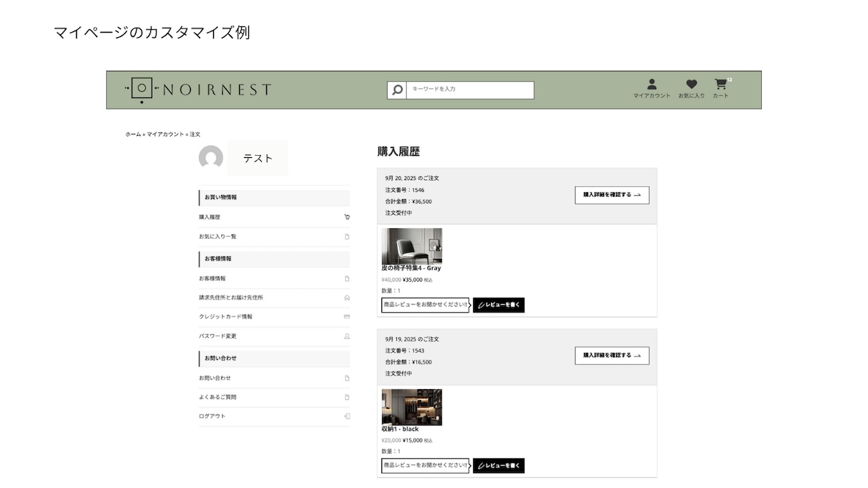868x488 pixels.
Task: Click the 注文番号：1543 text
Action: coord(405,351)
